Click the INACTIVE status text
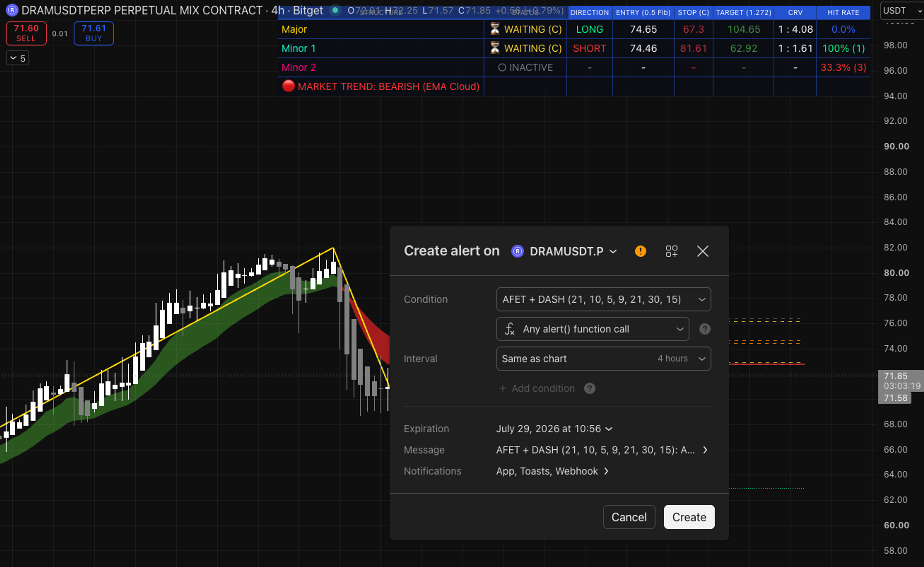Screen dimensions: 924x567 pyautogui.click(x=531, y=67)
